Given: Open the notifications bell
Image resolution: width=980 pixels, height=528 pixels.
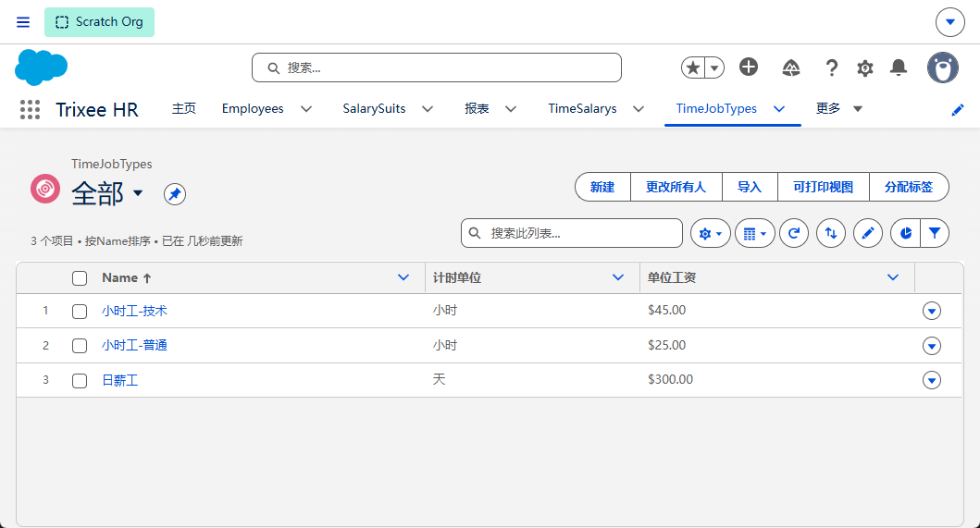Looking at the screenshot, I should click(x=899, y=68).
